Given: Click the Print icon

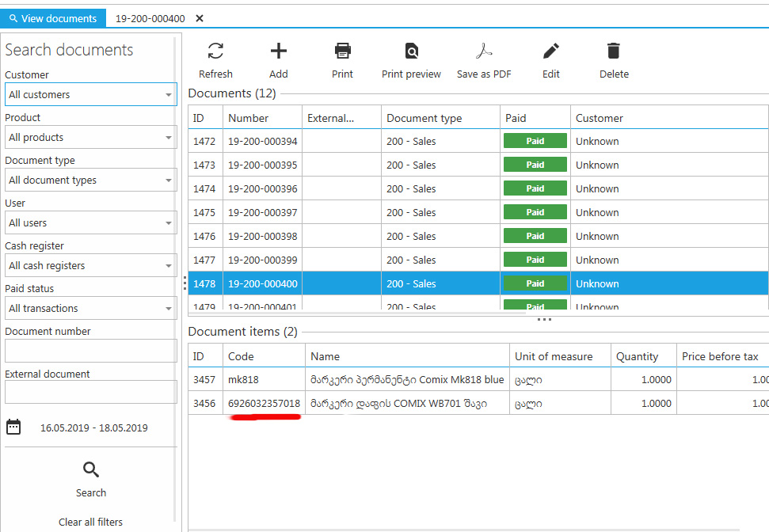Looking at the screenshot, I should [x=342, y=51].
